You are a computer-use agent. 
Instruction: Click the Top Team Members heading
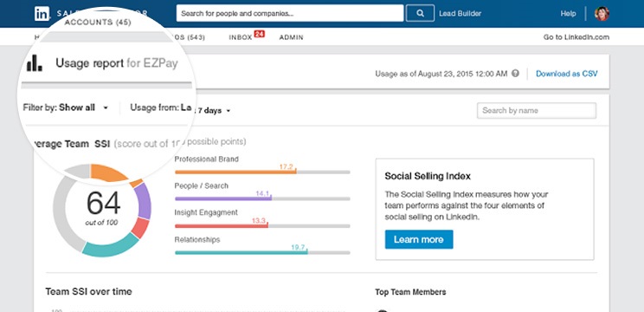(410, 292)
